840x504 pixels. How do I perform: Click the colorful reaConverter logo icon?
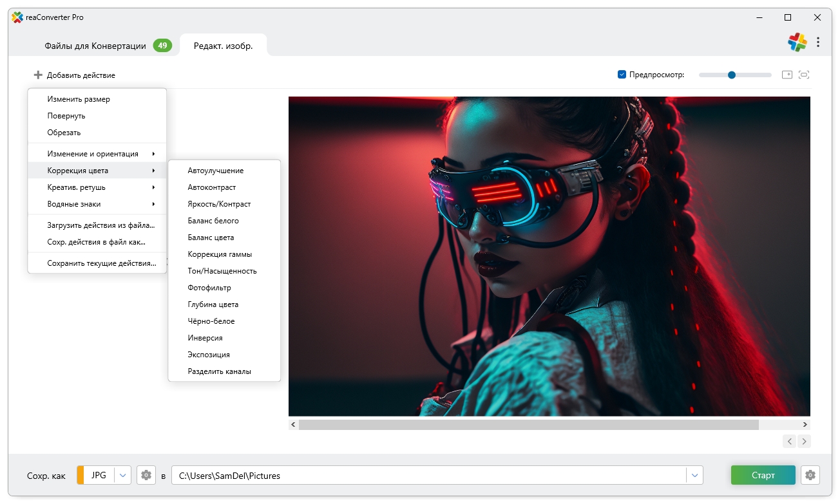click(797, 42)
